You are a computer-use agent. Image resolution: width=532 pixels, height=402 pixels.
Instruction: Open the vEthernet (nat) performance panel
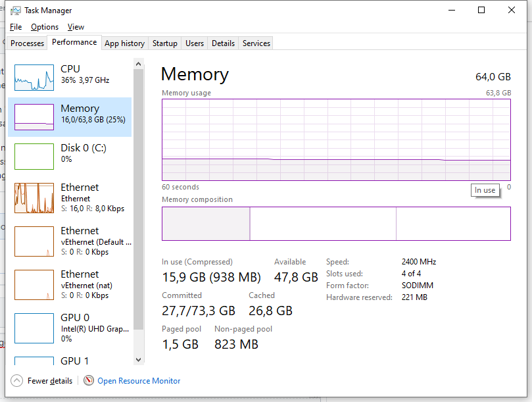coord(72,284)
